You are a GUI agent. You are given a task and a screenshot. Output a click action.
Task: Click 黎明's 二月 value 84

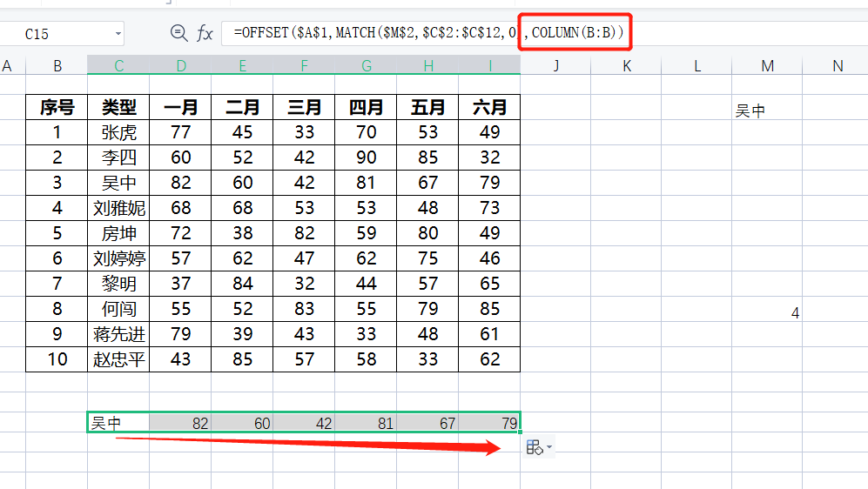pos(242,284)
